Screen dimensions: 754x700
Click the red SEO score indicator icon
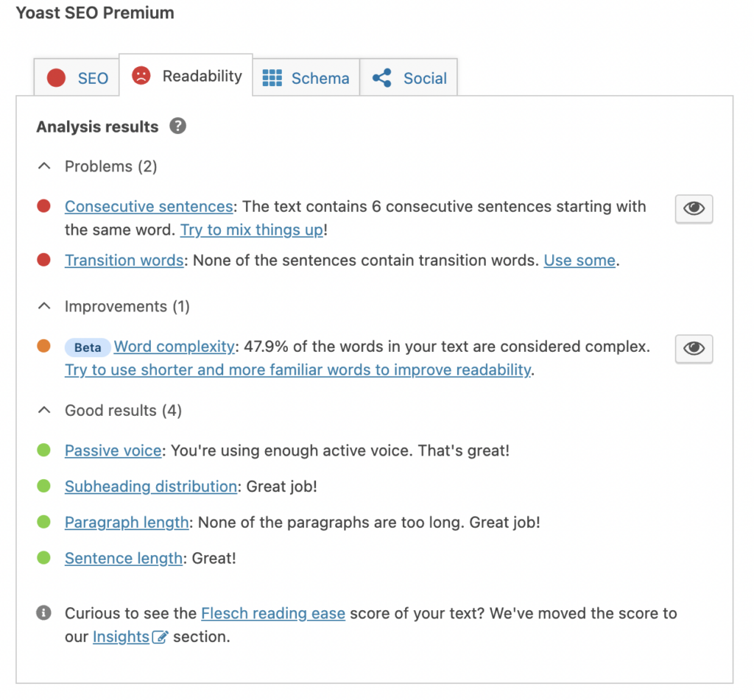tap(57, 78)
